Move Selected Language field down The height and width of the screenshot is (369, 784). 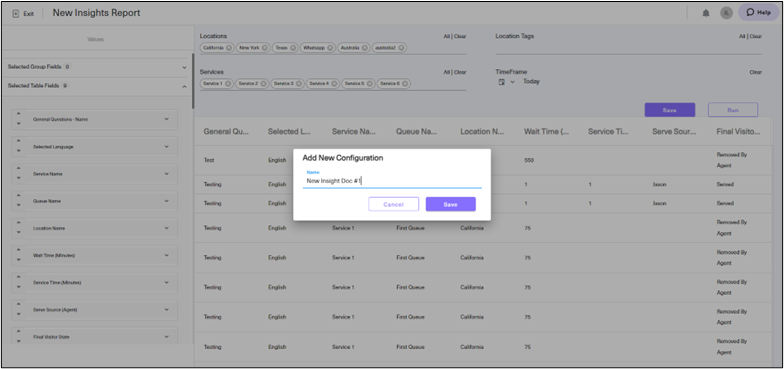point(19,151)
